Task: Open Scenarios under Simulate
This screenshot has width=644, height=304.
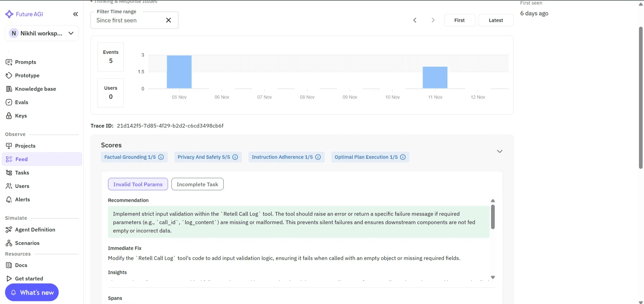Action: pos(27,243)
